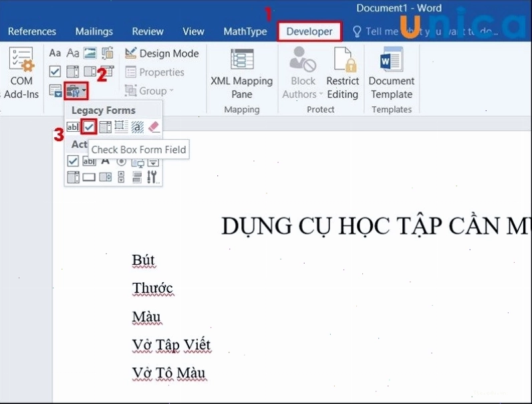Open Restrict Editing
Viewport: 532px width, 404px height.
[x=342, y=73]
